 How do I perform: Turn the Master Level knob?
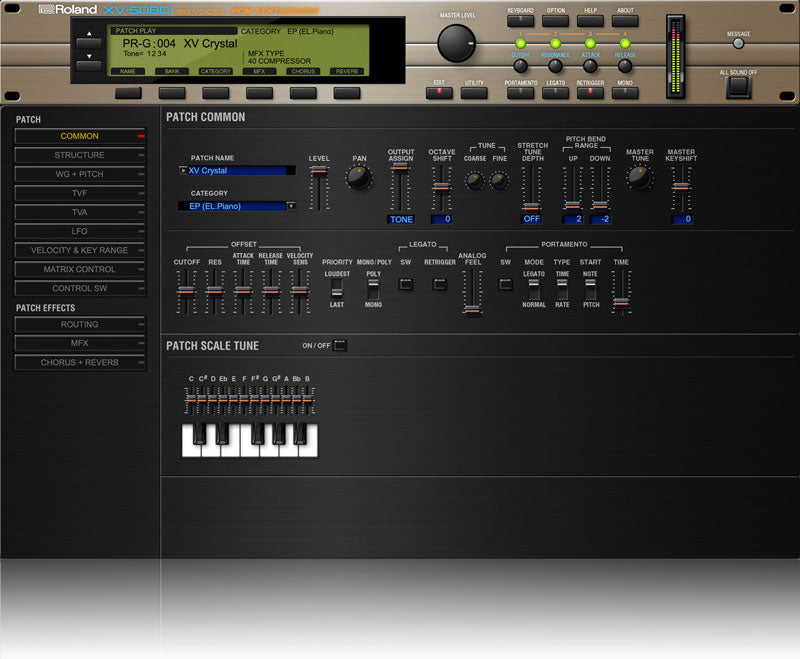click(456, 43)
